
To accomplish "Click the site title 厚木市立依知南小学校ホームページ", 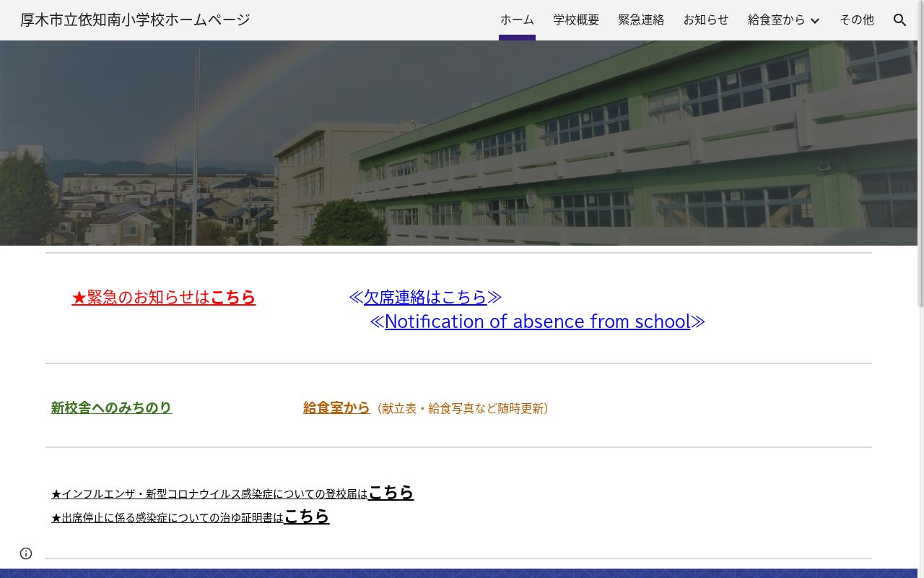I will coord(135,20).
